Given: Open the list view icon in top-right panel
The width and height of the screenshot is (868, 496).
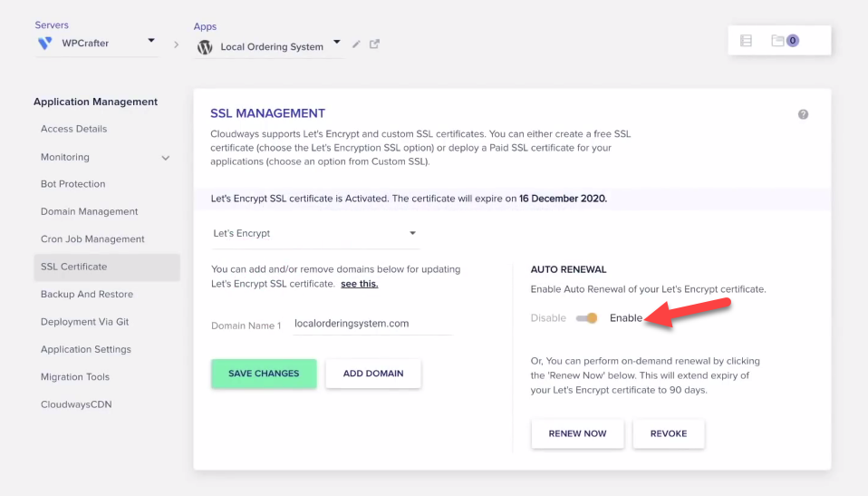Looking at the screenshot, I should [x=746, y=41].
